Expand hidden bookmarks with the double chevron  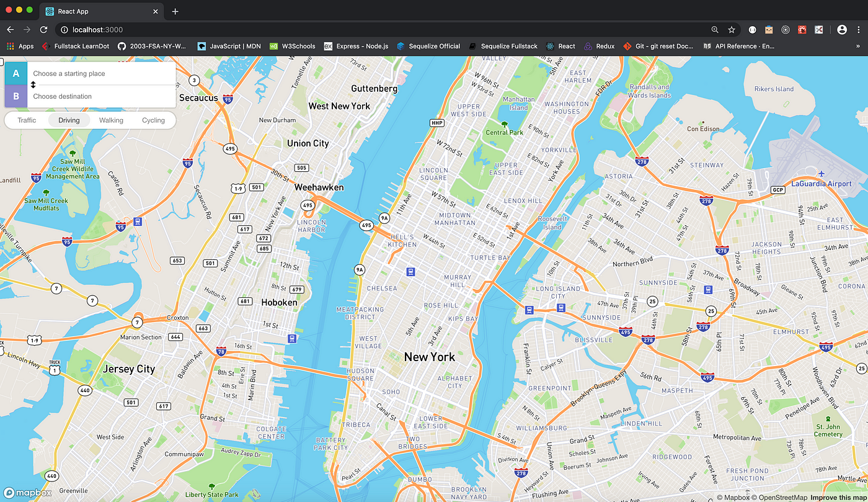click(x=859, y=46)
